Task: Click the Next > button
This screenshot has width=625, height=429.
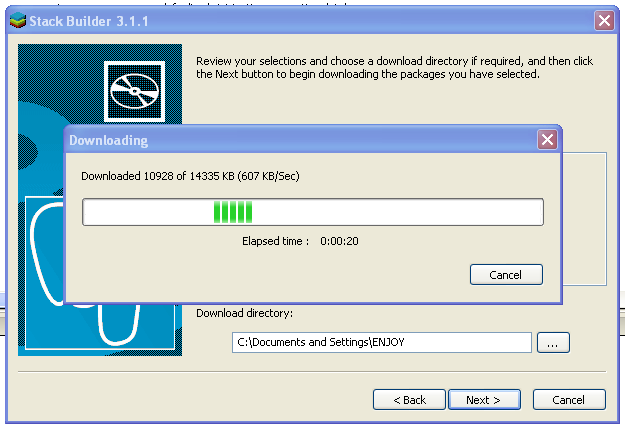Action: (484, 399)
